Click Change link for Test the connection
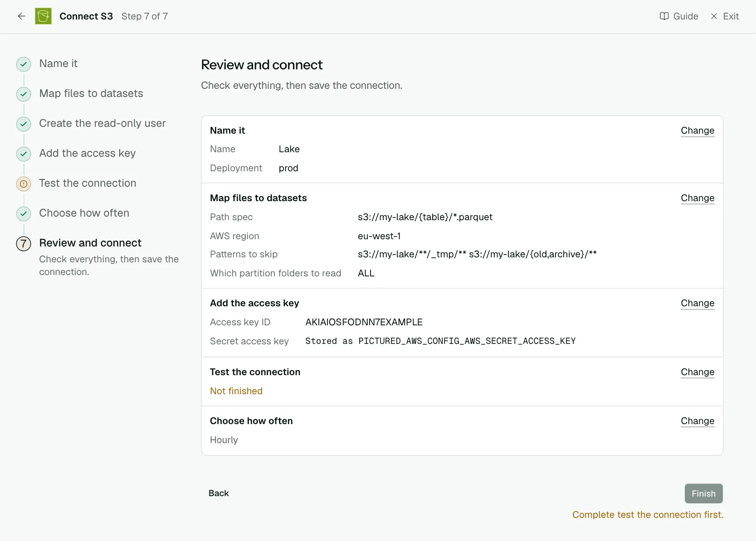This screenshot has width=756, height=541. coord(697,372)
